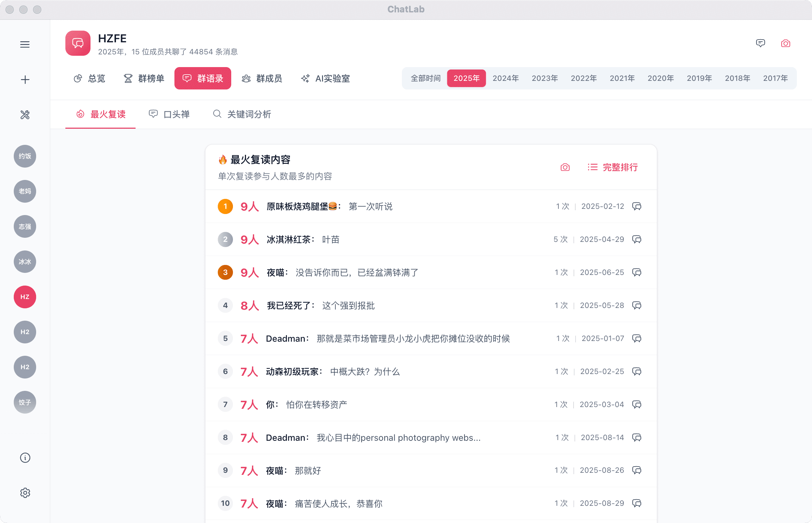Open the tools icon in the left sidebar
Image resolution: width=812 pixels, height=523 pixels.
click(24, 115)
